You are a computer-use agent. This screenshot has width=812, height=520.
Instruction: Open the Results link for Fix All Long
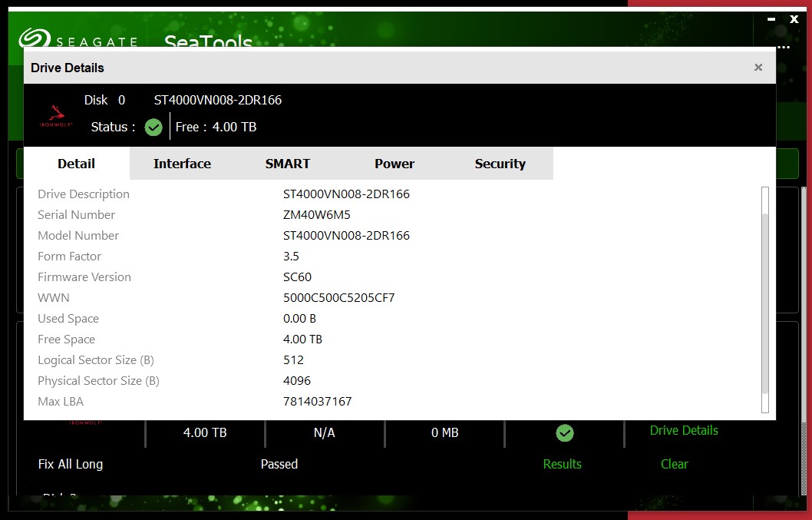point(562,464)
